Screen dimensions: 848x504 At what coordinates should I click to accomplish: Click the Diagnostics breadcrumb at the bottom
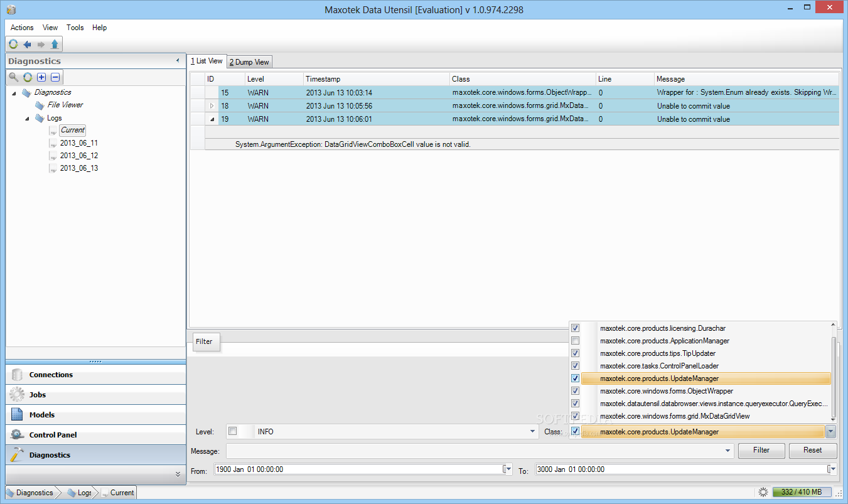pyautogui.click(x=30, y=493)
